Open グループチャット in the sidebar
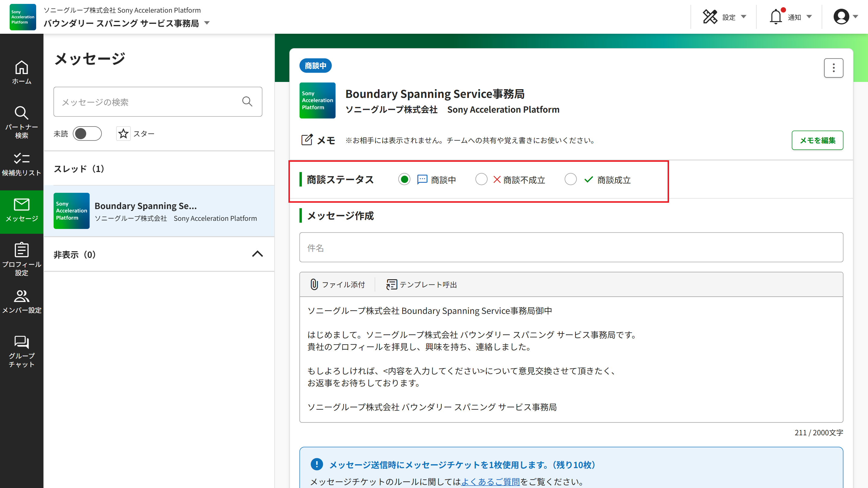This screenshot has height=488, width=868. 22,351
